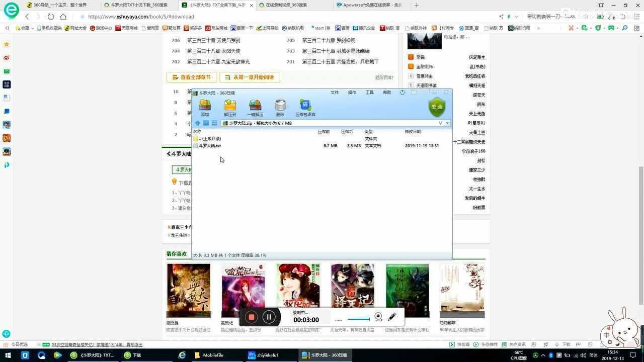Image resolution: width=644 pixels, height=362 pixels.
Task: Open the 操作 menu in 360压缩
Action: (x=352, y=93)
